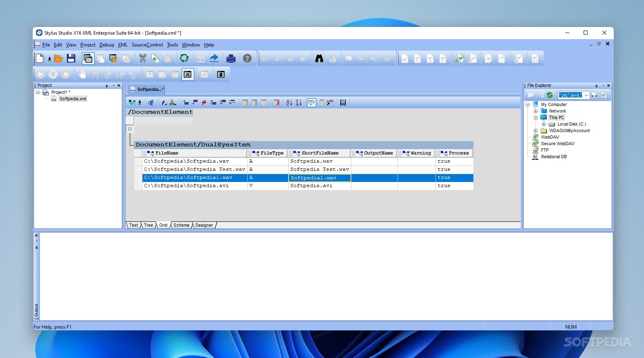Click the first table column icon

coord(245,102)
